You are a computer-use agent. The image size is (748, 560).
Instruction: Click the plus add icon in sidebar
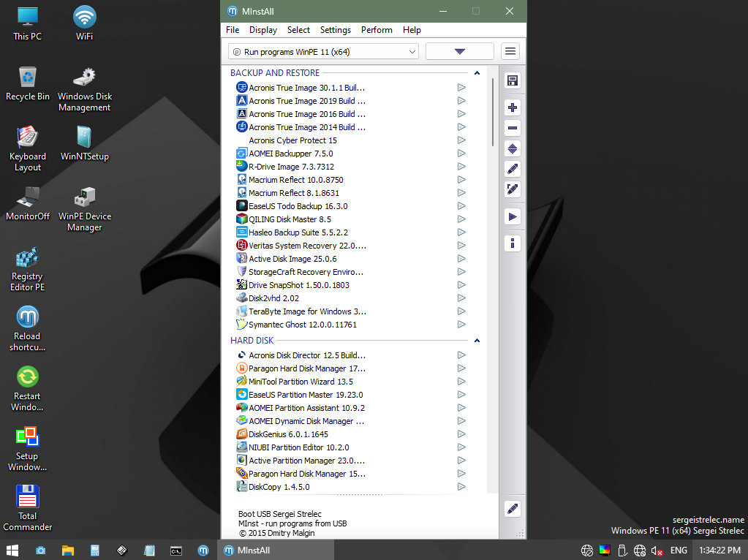point(513,107)
